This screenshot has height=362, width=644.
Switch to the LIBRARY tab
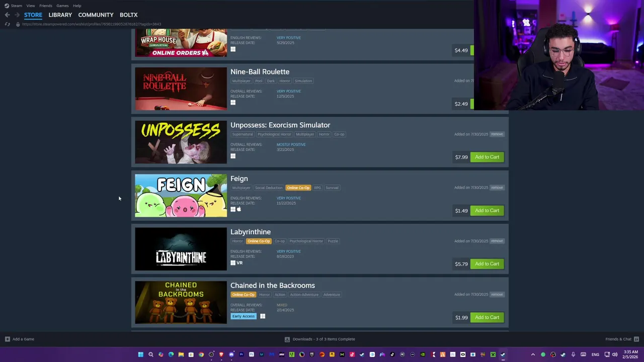coord(60,15)
